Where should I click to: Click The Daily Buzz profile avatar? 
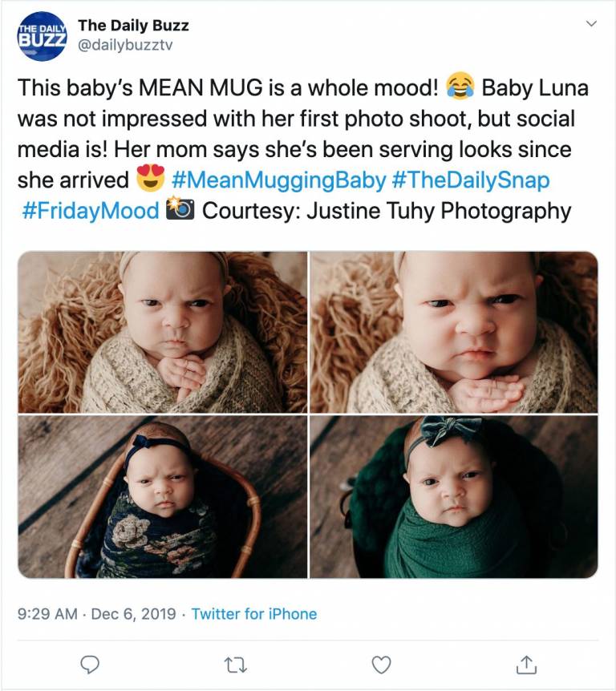tap(43, 37)
